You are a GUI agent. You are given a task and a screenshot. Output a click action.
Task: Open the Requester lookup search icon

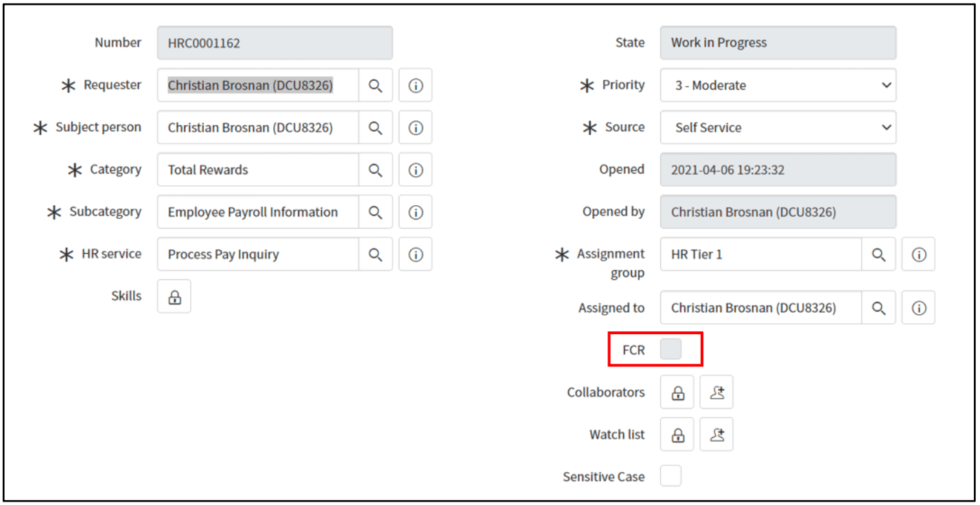point(374,85)
